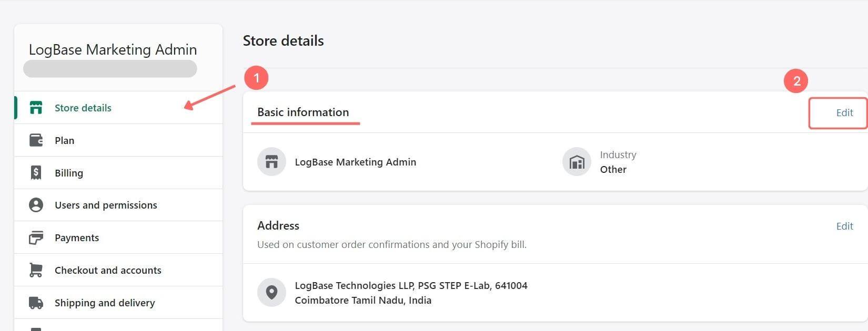
Task: Click the Payments card icon
Action: pyautogui.click(x=36, y=237)
